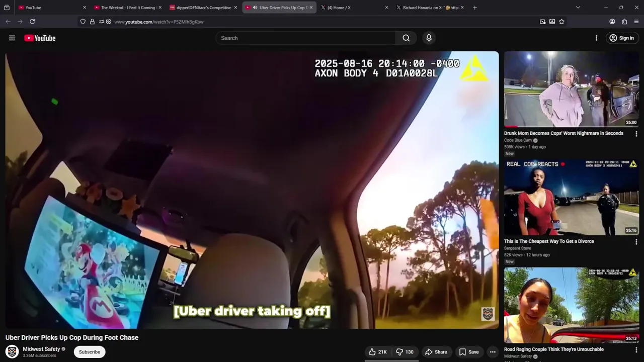Open the Midwest Safety channel avatar
Screen dimensions: 644x362
[x=12, y=351]
